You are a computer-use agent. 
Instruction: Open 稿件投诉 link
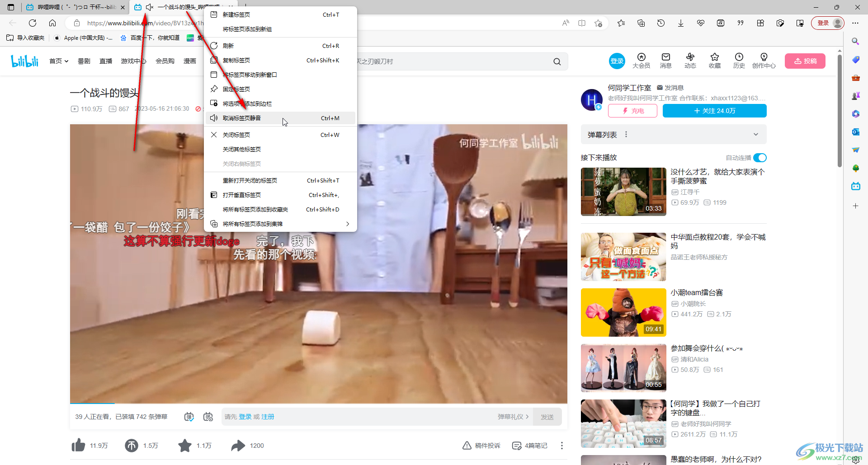[x=481, y=446]
